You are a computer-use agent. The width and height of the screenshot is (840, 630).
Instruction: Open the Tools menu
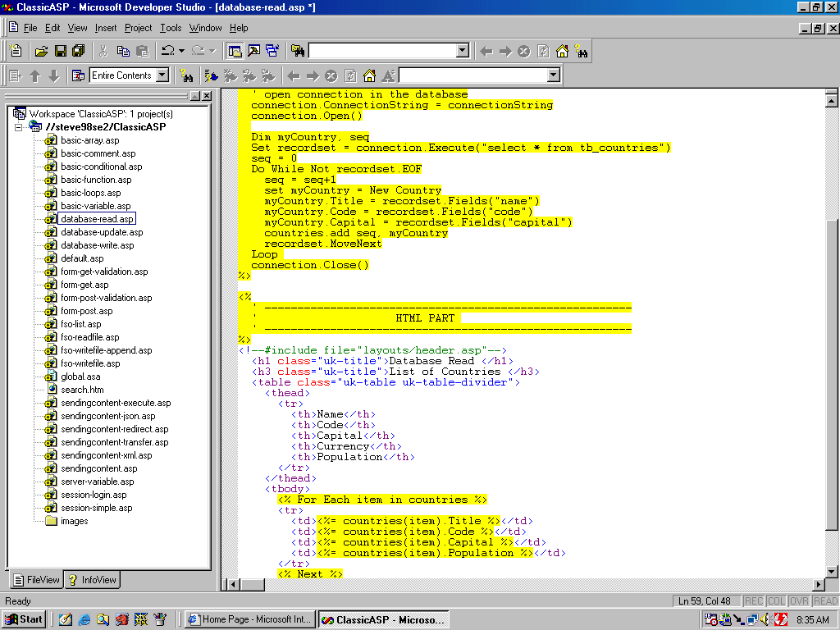tap(171, 28)
